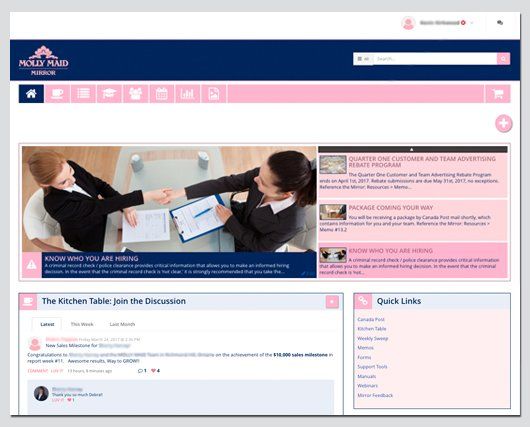Open Know Who You Are Hiring sidebar item
Viewport: 530px width, 427px height.
click(x=412, y=260)
